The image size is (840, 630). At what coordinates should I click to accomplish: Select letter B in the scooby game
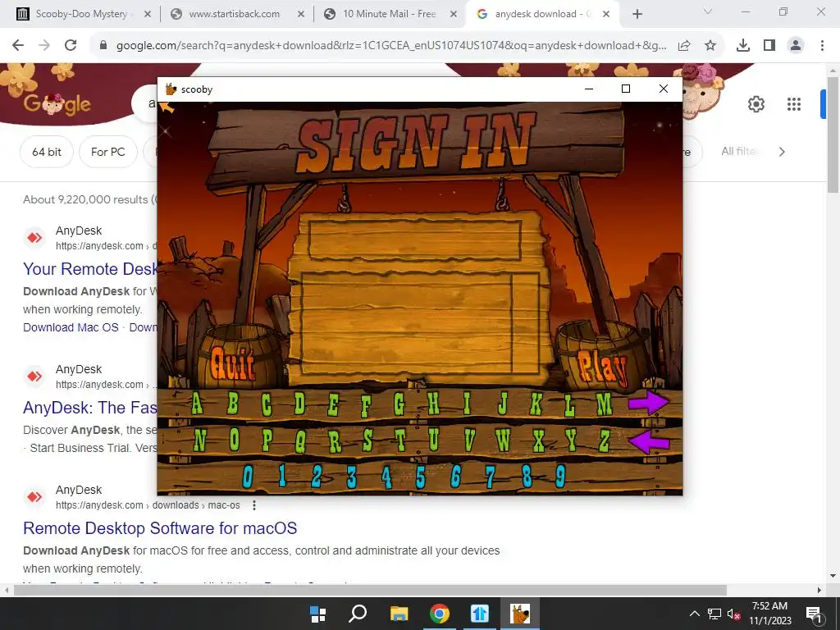(x=232, y=404)
